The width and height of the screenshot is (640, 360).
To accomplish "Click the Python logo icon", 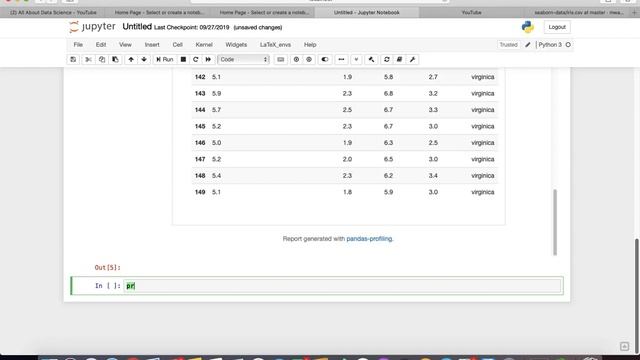I will [527, 27].
